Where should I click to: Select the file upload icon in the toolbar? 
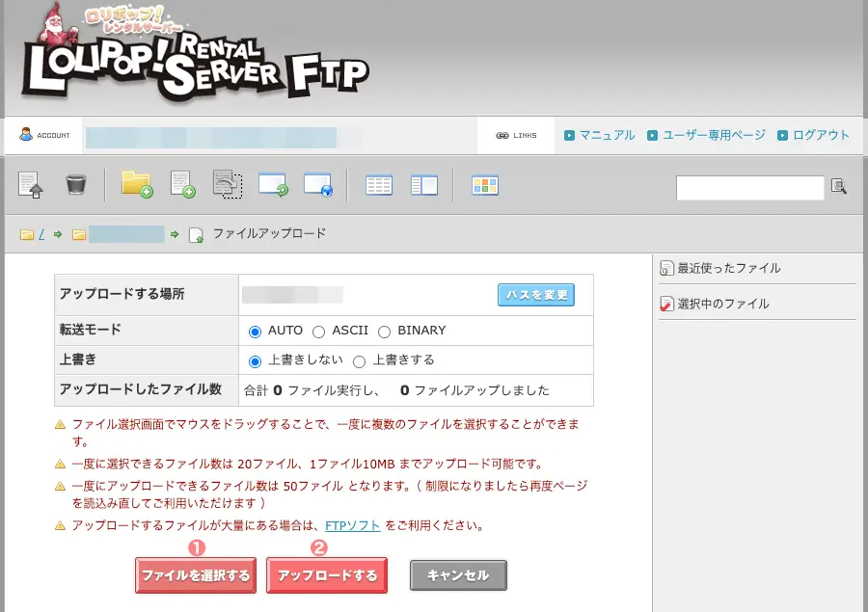click(29, 183)
